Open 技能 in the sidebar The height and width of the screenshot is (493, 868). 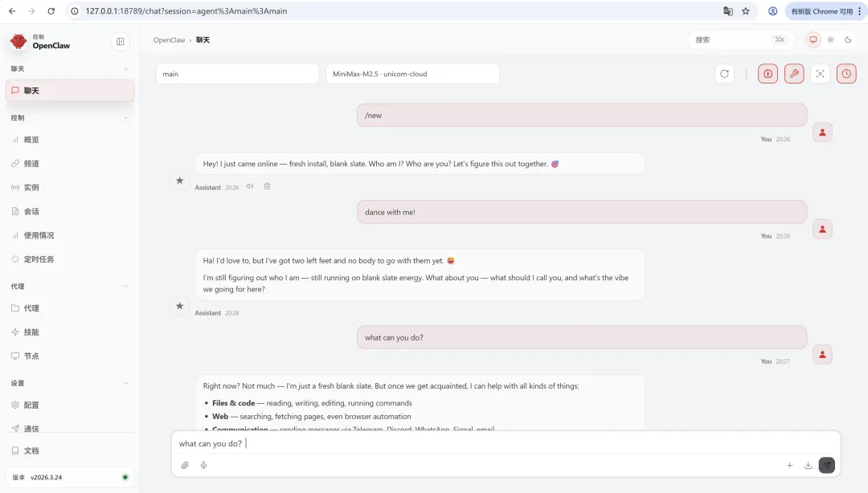[31, 332]
